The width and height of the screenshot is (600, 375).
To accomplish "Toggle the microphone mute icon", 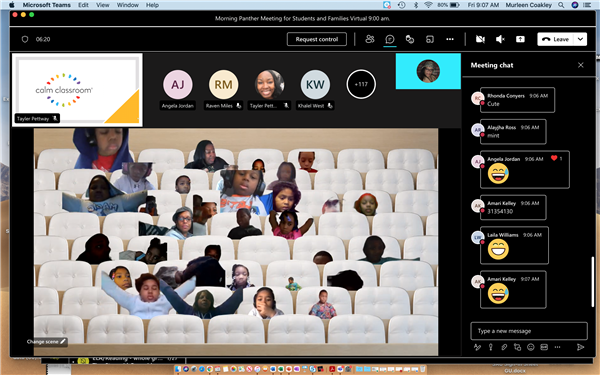I will tap(500, 39).
